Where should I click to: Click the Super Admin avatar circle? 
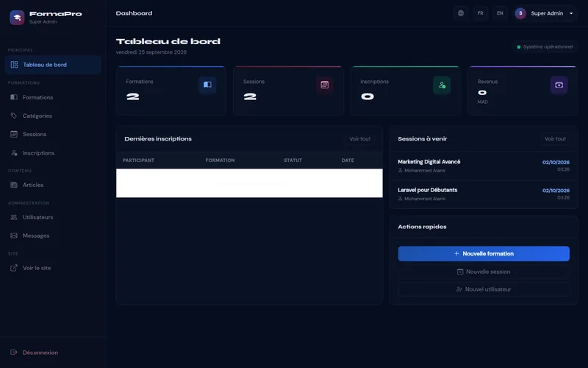(520, 13)
